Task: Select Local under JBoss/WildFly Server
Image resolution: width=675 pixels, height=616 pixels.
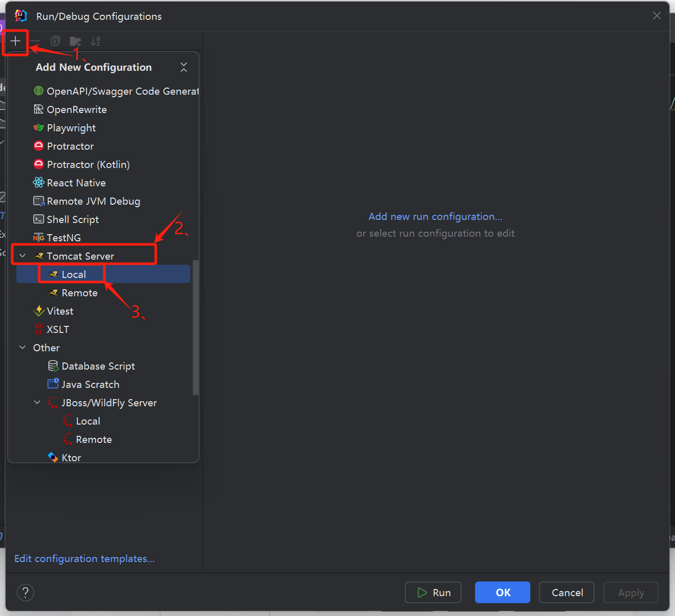Action: tap(103, 421)
